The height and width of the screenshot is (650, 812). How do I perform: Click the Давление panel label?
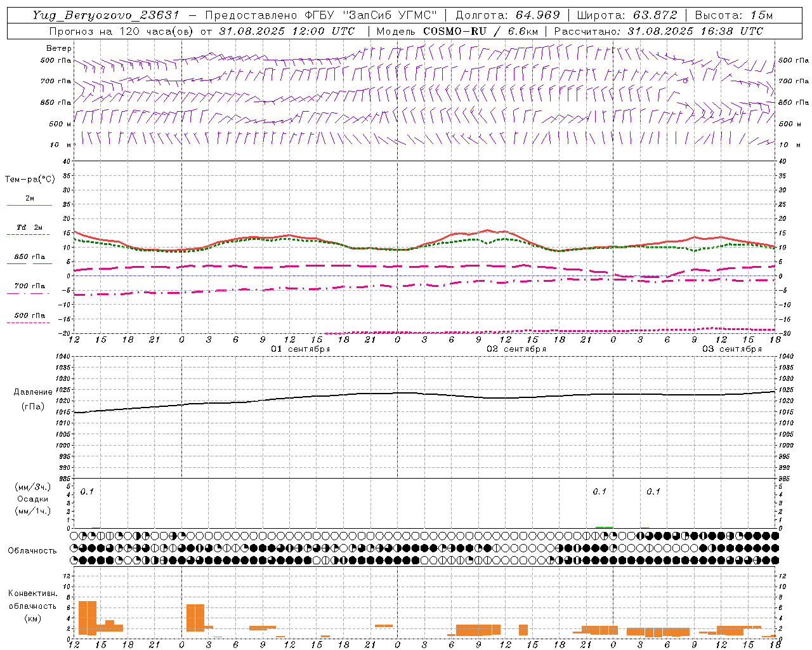33,392
